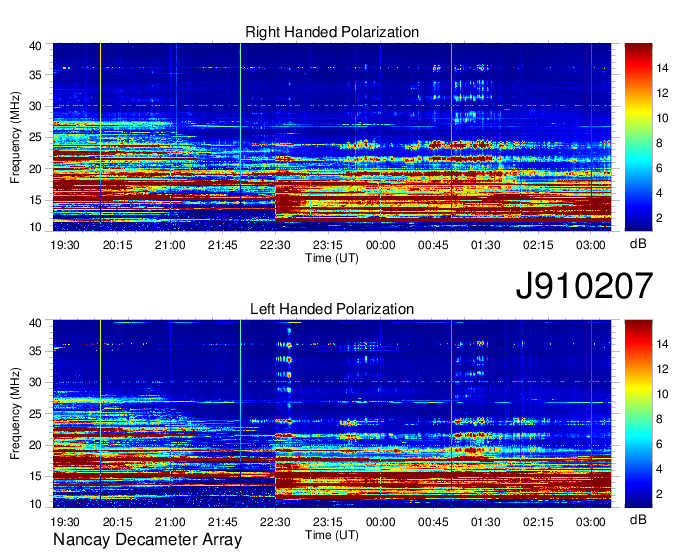Click the 40 MHz tick label of top plot
680x552 pixels.
click(36, 46)
